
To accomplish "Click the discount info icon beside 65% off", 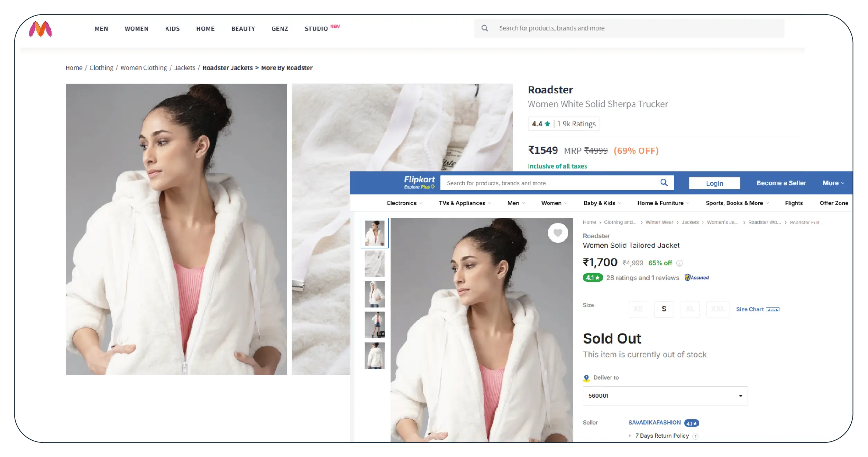I will click(679, 263).
